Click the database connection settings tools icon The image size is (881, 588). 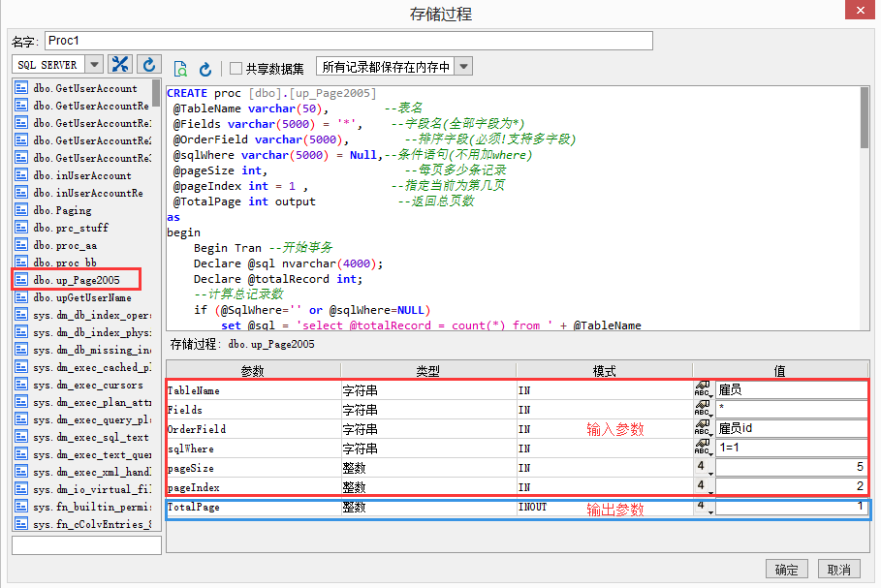[120, 65]
